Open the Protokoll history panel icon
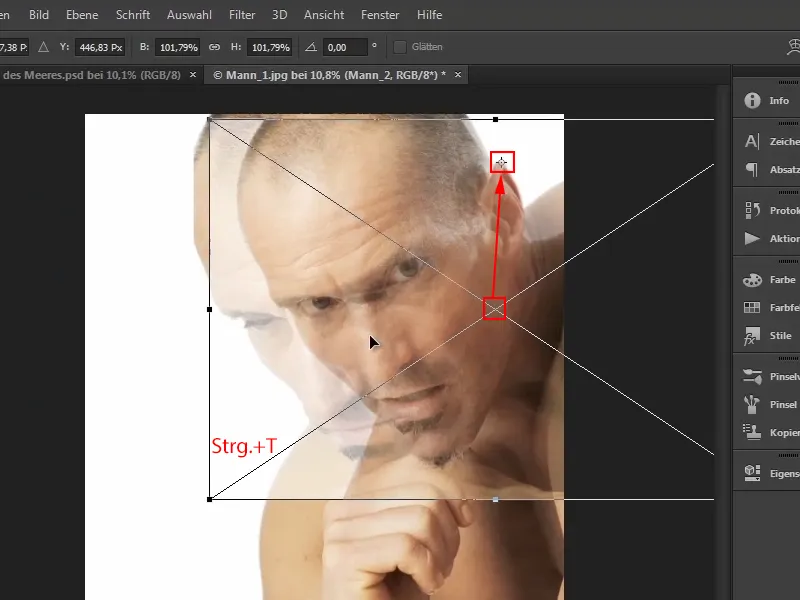This screenshot has height=600, width=800. click(752, 210)
